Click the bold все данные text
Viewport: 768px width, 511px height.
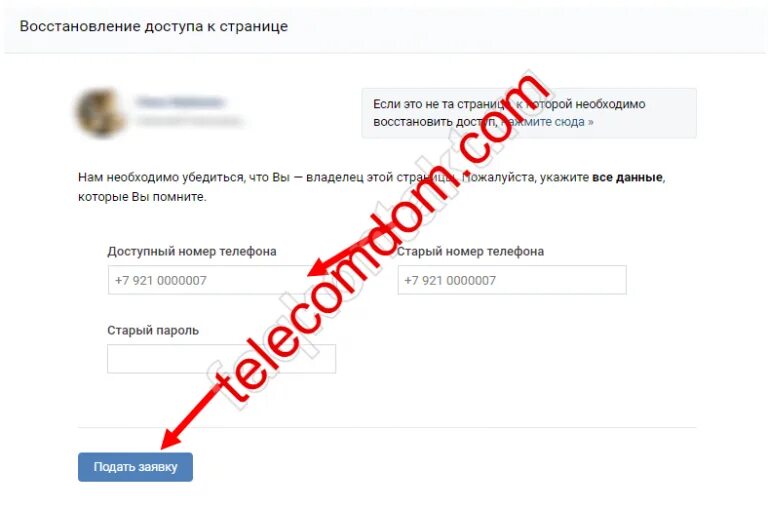[x=627, y=177]
